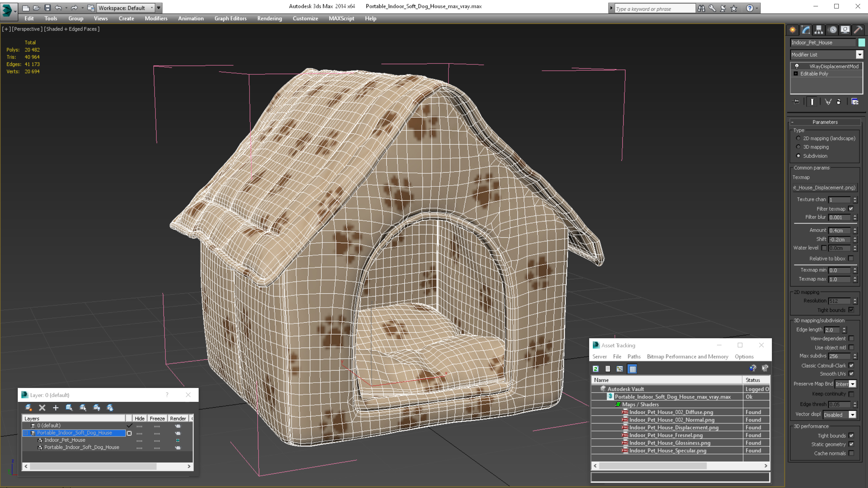This screenshot has height=488, width=868.
Task: Open Vector displ Disabled dropdown
Action: coord(853,415)
